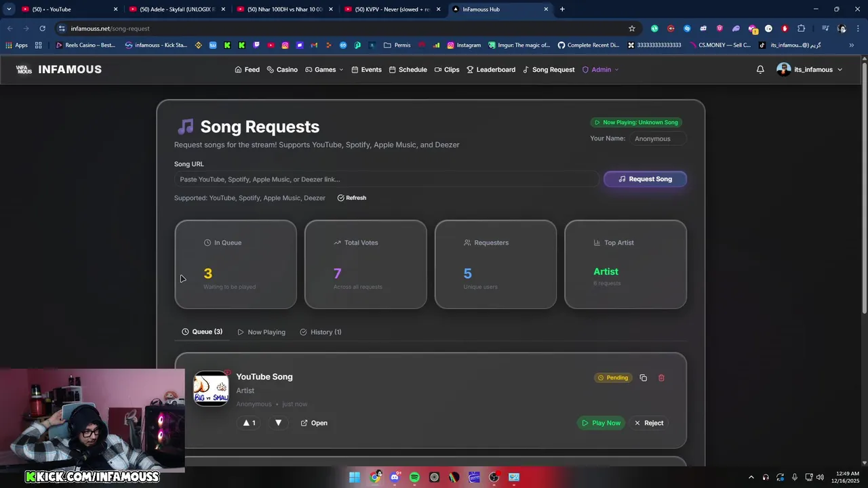Switch to the YouTube browser tab

pos(68,9)
